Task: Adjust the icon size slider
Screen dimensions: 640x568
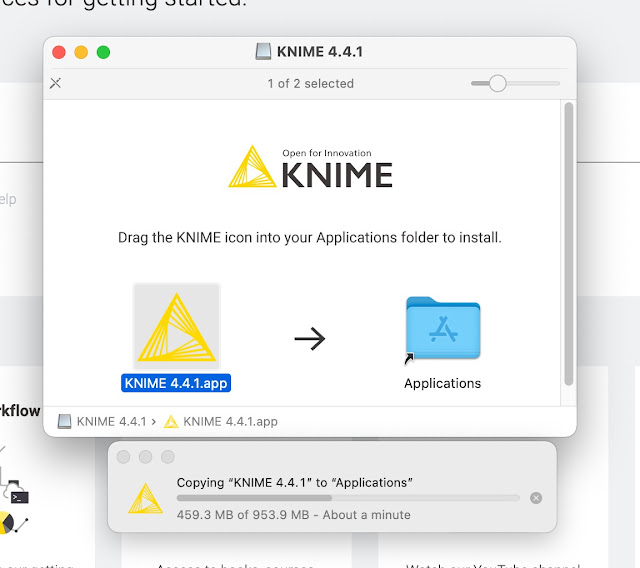Action: pyautogui.click(x=498, y=83)
